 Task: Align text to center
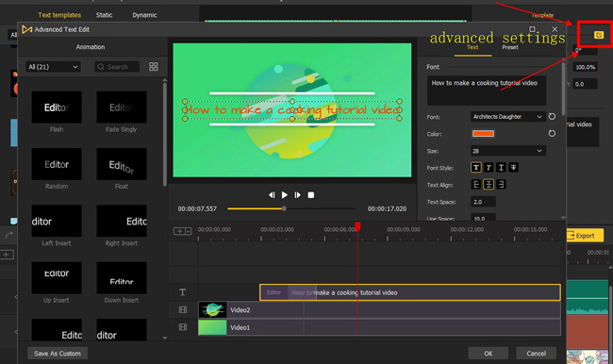(489, 185)
